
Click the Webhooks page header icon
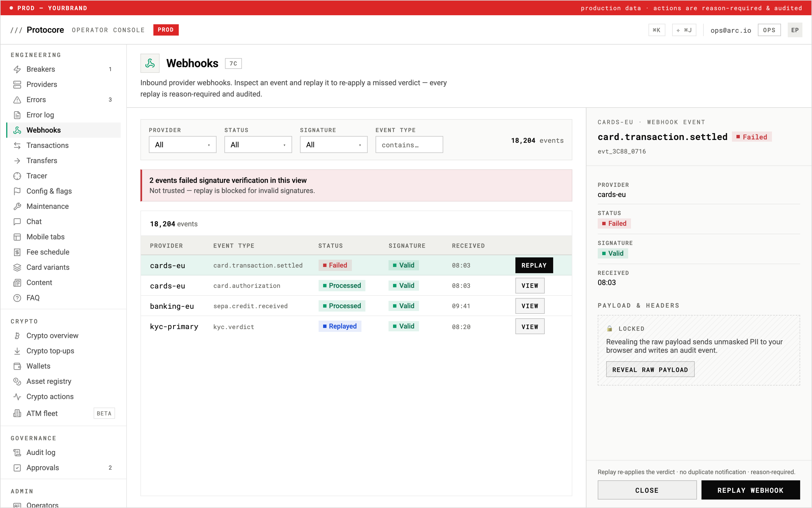click(150, 63)
